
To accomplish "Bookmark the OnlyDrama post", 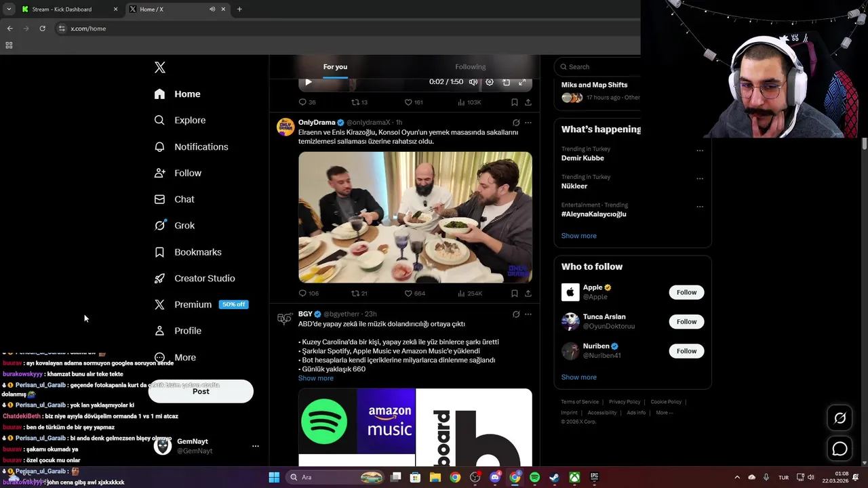I will tap(515, 293).
